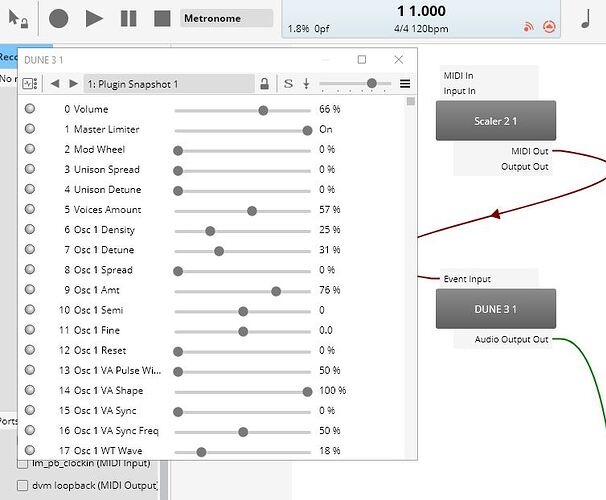Click the 1.8% CPU load readout
606x500 pixels.
(x=298, y=29)
